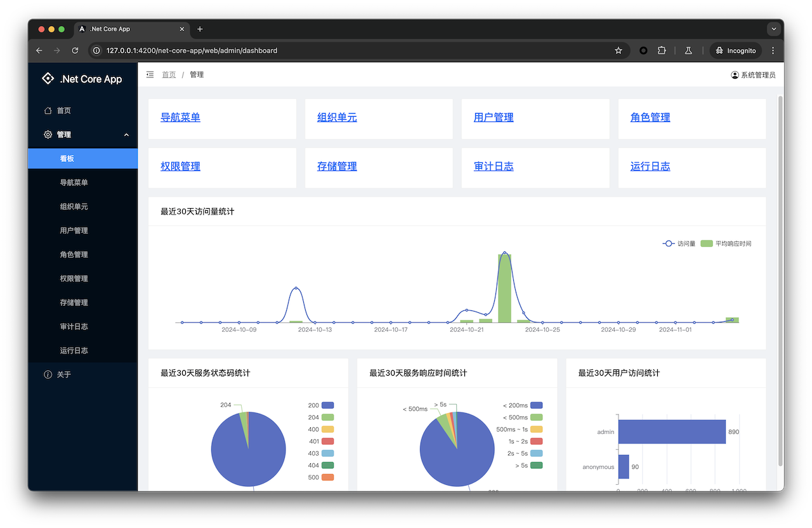Click the 首页 house icon in sidebar
This screenshot has width=812, height=528.
(x=48, y=110)
